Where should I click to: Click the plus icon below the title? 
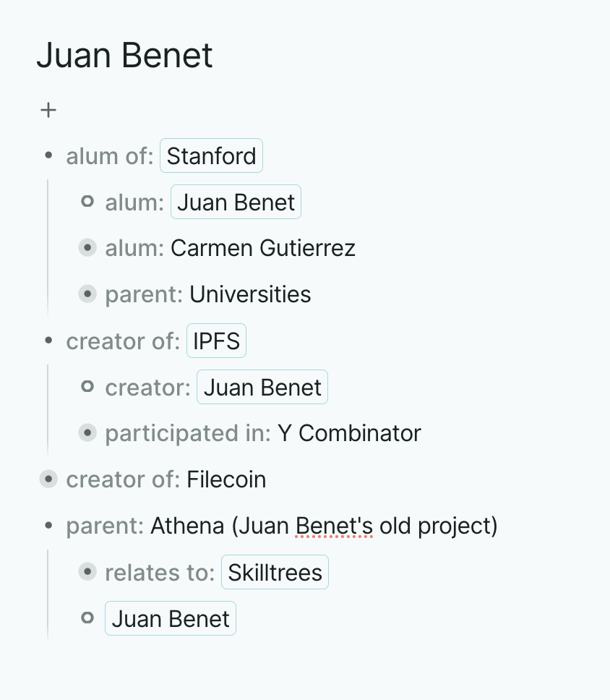point(48,110)
